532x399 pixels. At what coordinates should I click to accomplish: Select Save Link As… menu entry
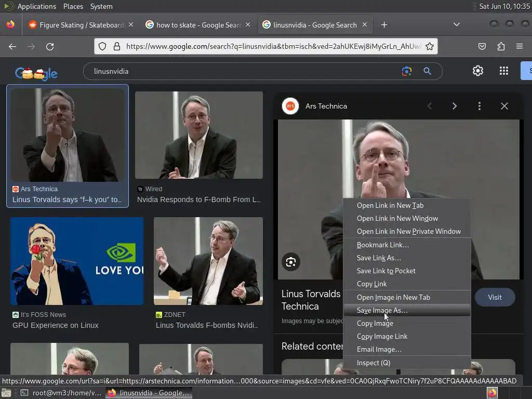pos(407,258)
